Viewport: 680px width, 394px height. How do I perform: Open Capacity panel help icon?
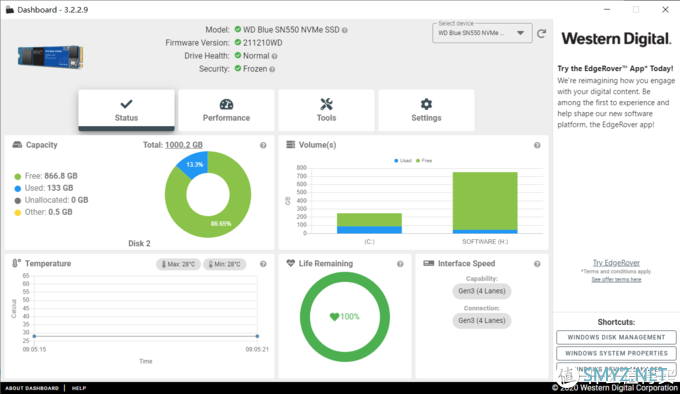pyautogui.click(x=263, y=145)
